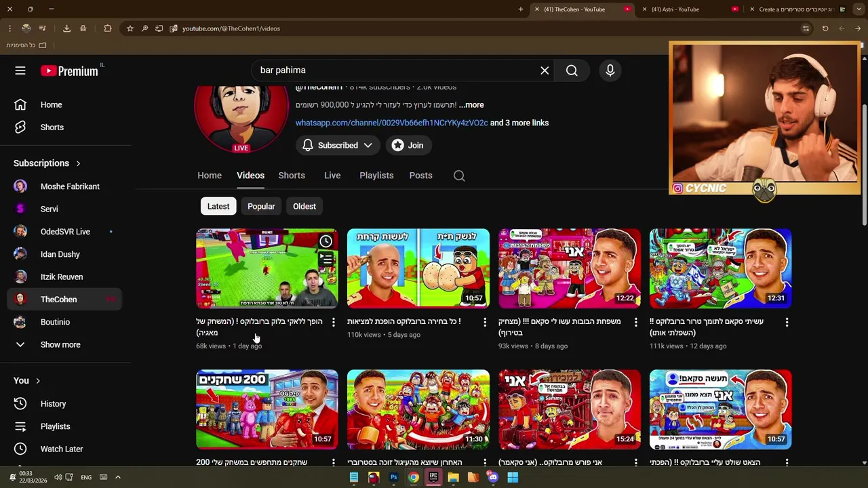This screenshot has height=488, width=868.
Task: Open the YouTube guide hamburger menu
Action: pyautogui.click(x=20, y=70)
